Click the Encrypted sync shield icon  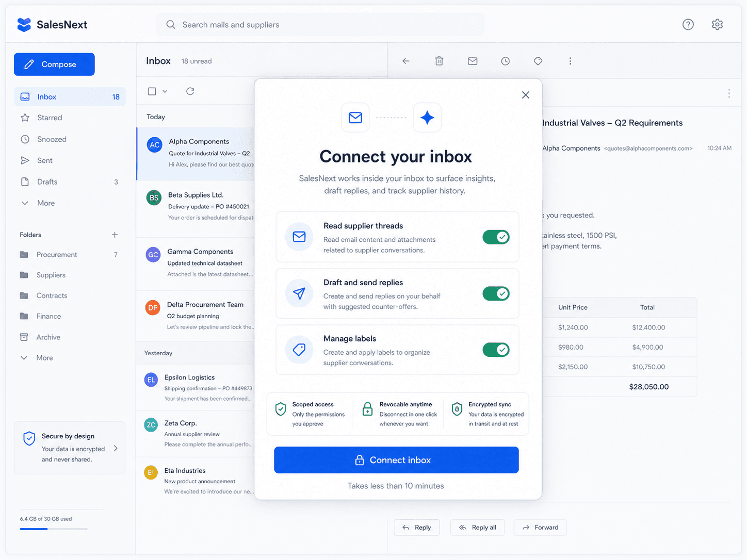(457, 409)
